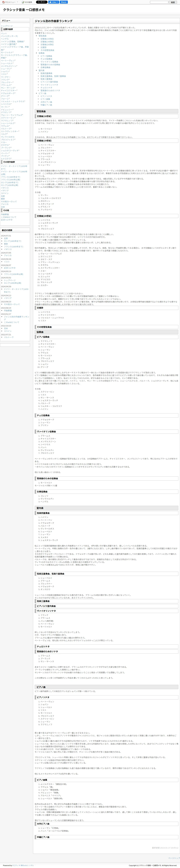Jump to チェロソナタ in table of contents
Image resolution: width=180 pixels, height=868 pixels.
(x=46, y=88)
